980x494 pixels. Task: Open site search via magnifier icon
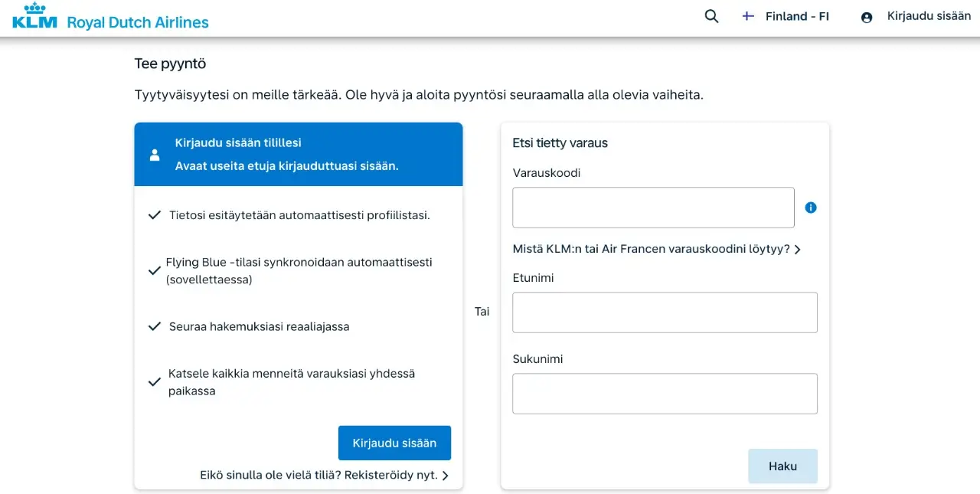(711, 16)
